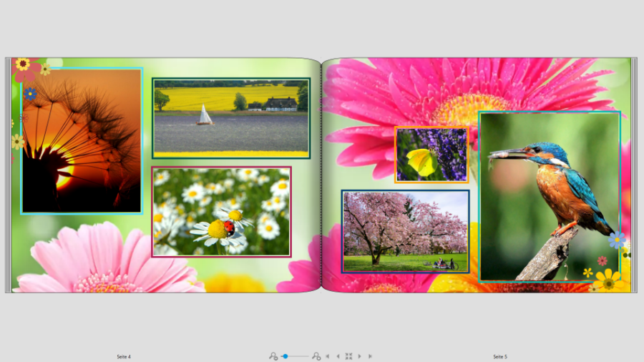Go to the previous page
The image size is (644, 362).
coord(338,356)
